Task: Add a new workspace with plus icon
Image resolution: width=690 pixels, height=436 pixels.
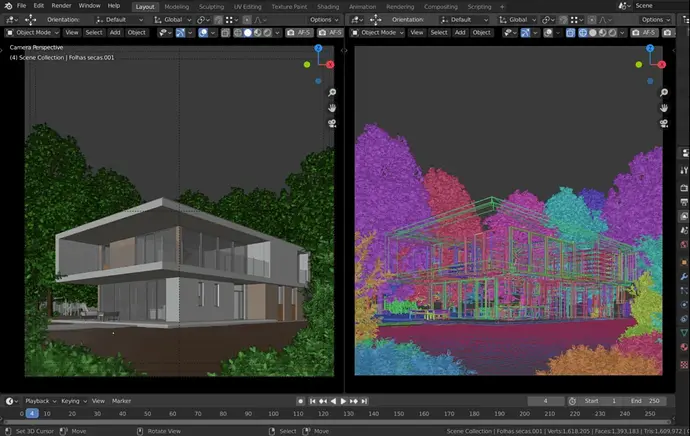Action: pyautogui.click(x=502, y=7)
